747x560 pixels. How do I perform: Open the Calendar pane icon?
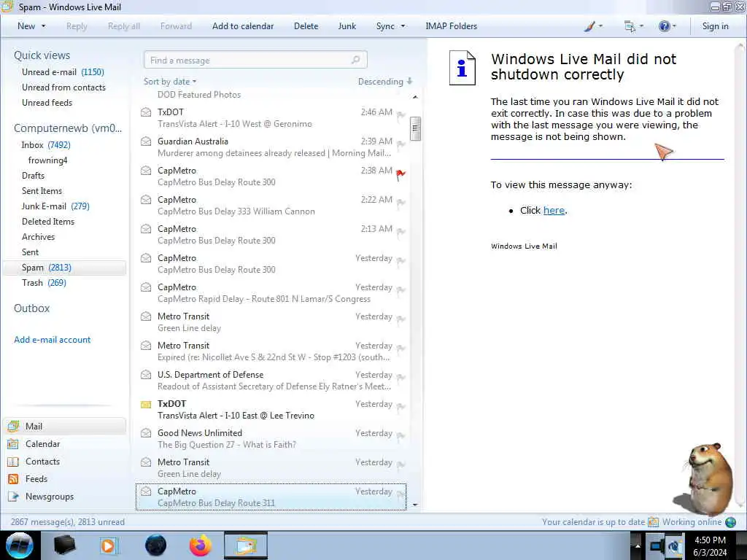[13, 444]
